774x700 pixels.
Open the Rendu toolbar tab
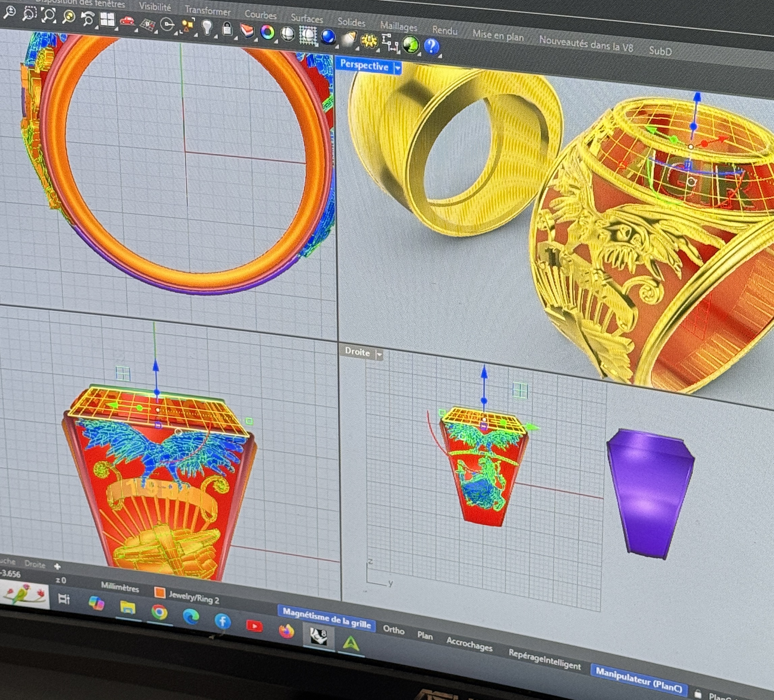click(445, 30)
